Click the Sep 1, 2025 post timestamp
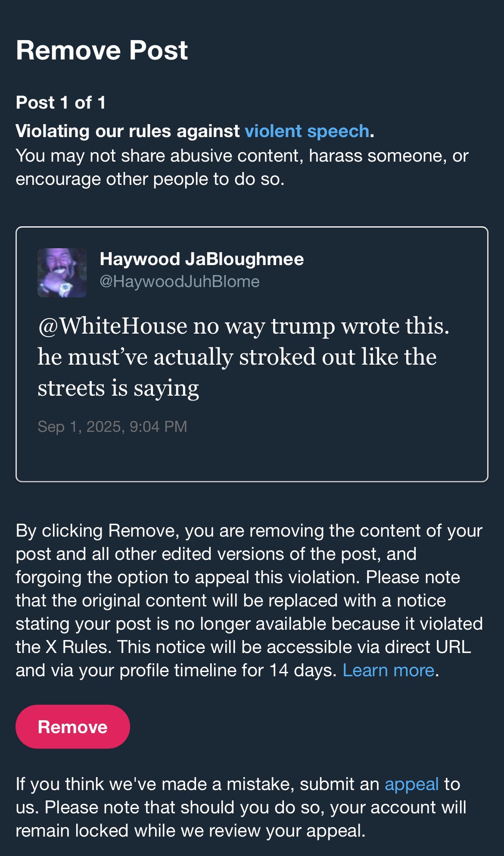Screen dimensions: 504x856 click(x=112, y=427)
